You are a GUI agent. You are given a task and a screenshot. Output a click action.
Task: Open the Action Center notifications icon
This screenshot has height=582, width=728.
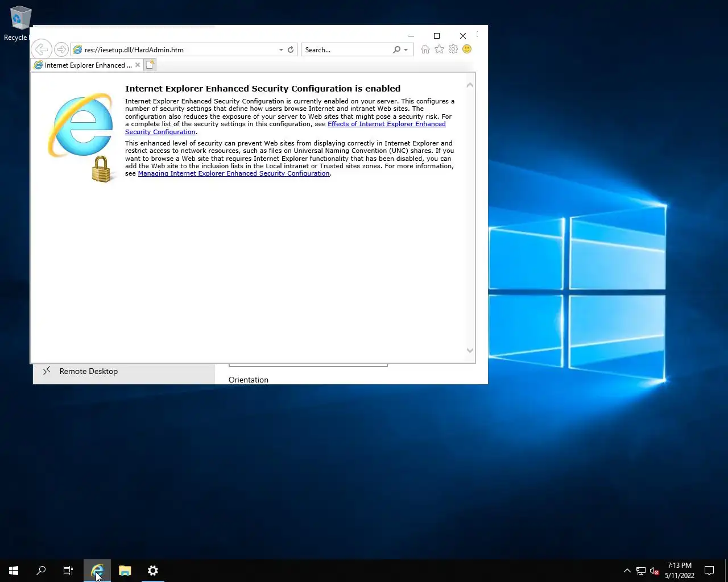[x=709, y=571]
